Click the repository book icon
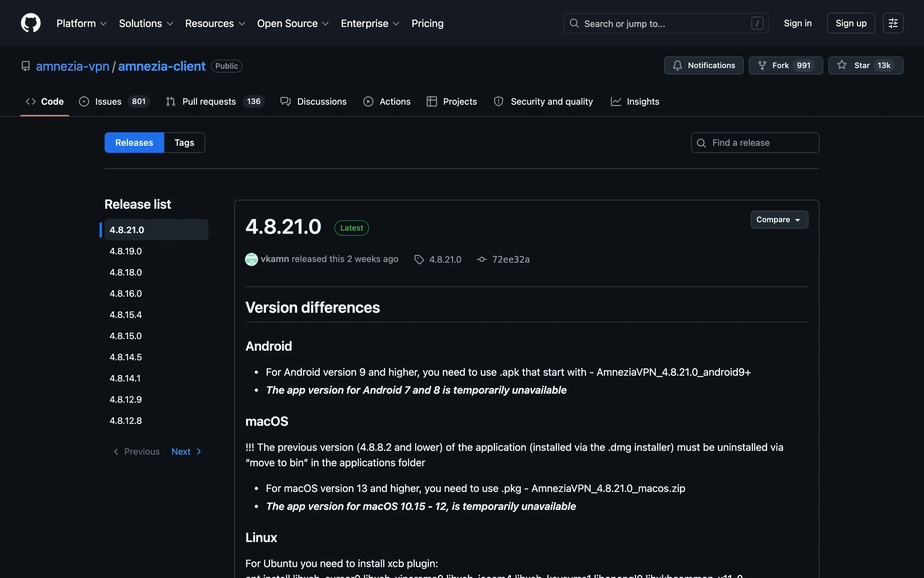This screenshot has width=924, height=578. pos(26,66)
